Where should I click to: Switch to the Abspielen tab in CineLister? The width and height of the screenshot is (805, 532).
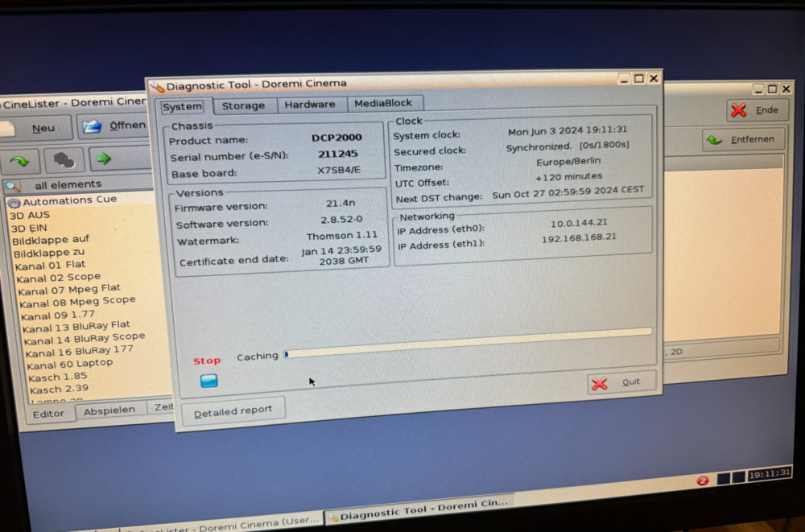point(109,410)
